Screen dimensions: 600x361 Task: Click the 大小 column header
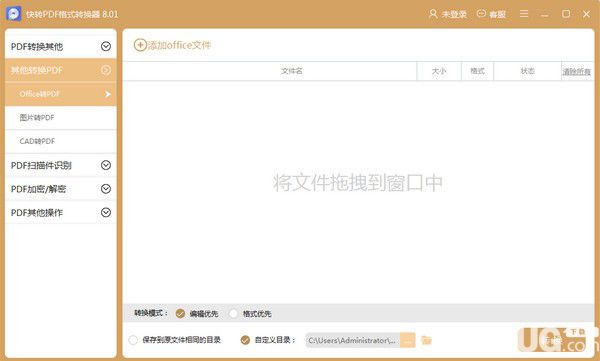pyautogui.click(x=439, y=71)
